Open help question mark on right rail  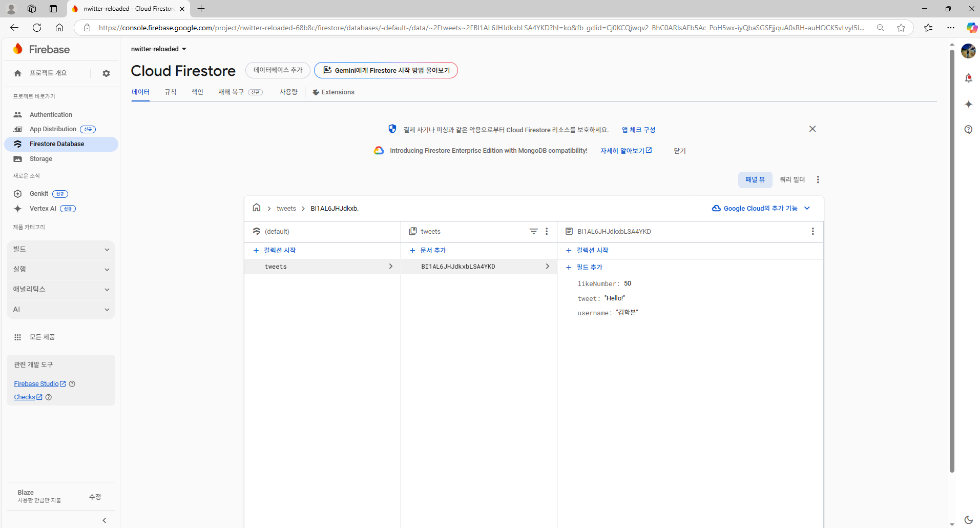968,129
